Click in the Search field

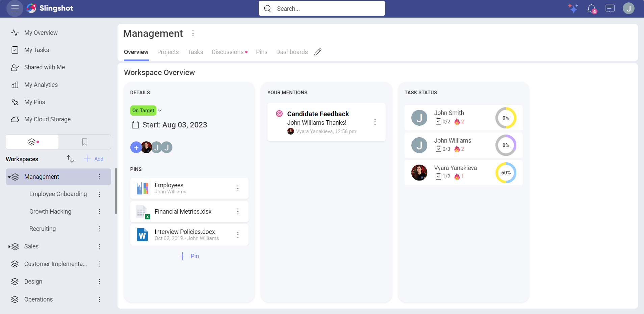(322, 8)
